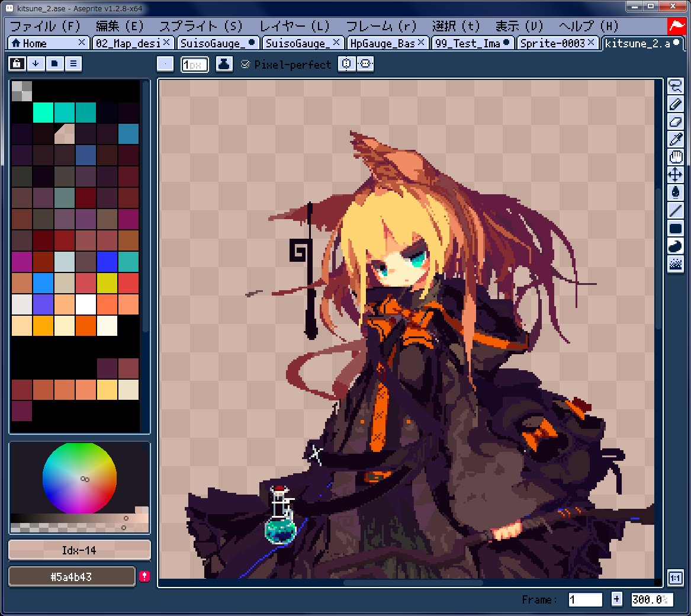The image size is (691, 616).
Task: Open the ヘルプ (H) menu
Action: point(589,27)
